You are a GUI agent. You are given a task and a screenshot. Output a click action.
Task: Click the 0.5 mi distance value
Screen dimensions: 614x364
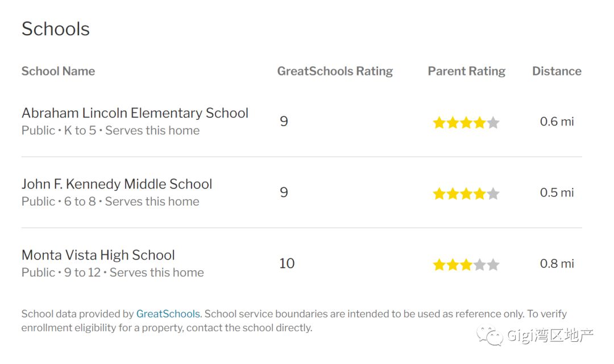(x=557, y=193)
